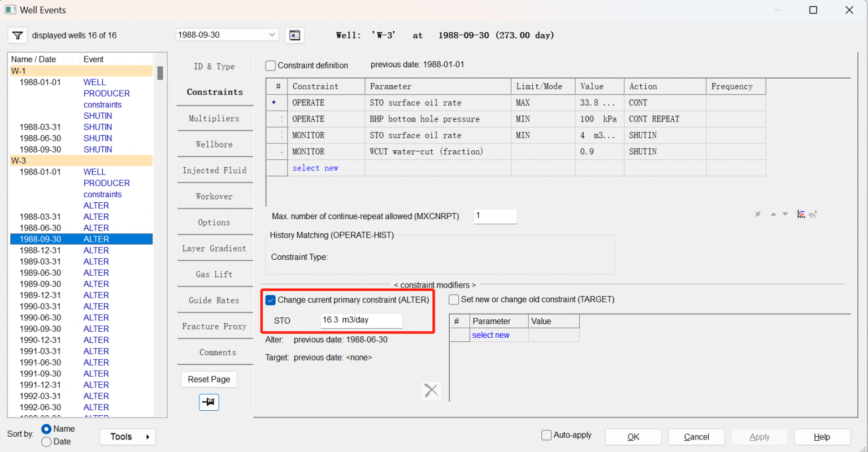Uncheck Change current primary constraint (ALTER)
Image resolution: width=868 pixels, height=452 pixels.
tap(271, 300)
